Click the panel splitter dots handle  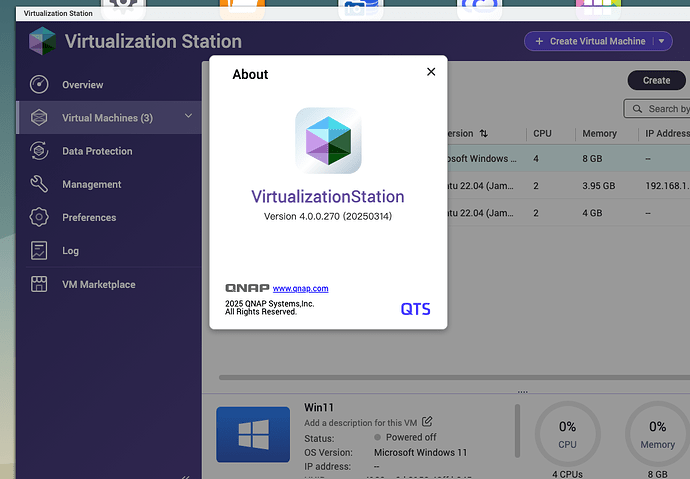(522, 391)
